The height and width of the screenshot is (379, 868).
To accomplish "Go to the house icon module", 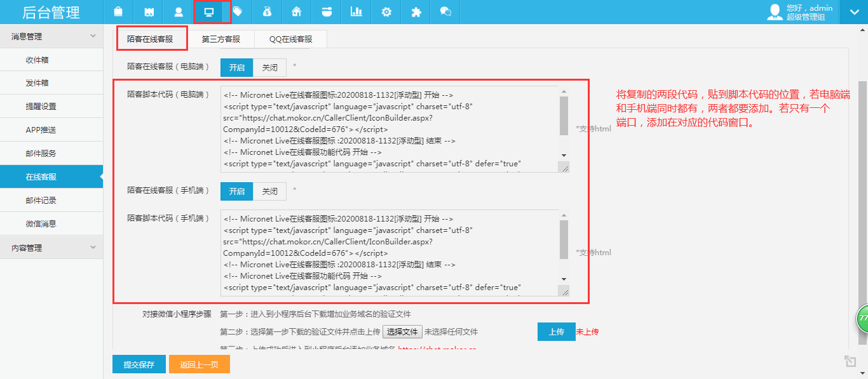I will [x=296, y=12].
